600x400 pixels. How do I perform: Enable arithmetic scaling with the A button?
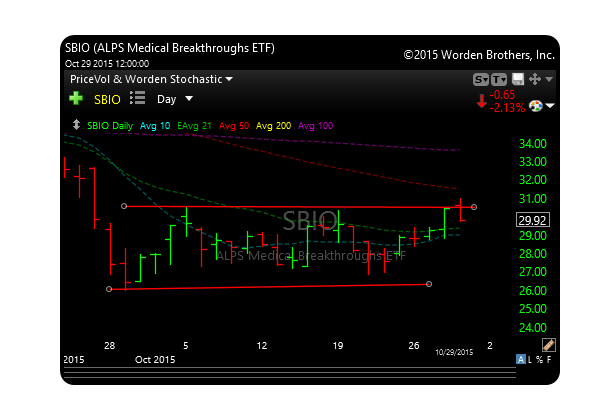[x=520, y=359]
